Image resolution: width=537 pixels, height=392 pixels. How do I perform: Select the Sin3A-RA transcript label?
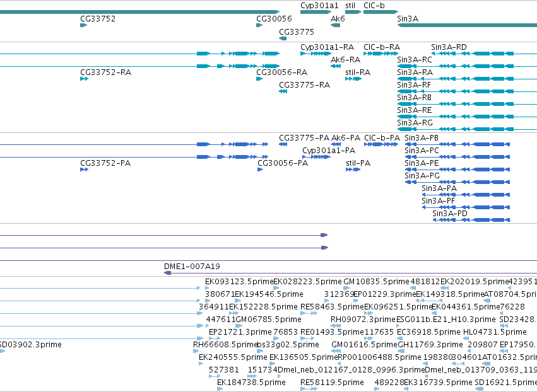pyautogui.click(x=415, y=72)
